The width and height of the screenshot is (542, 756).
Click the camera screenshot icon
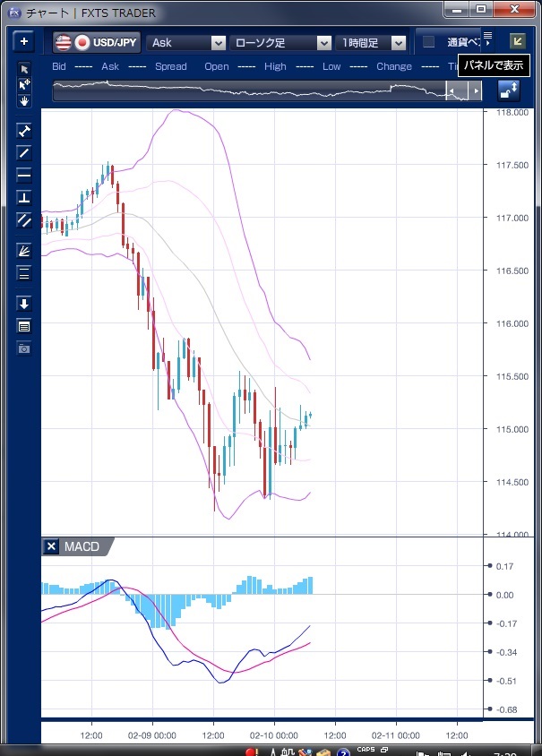pyautogui.click(x=24, y=348)
